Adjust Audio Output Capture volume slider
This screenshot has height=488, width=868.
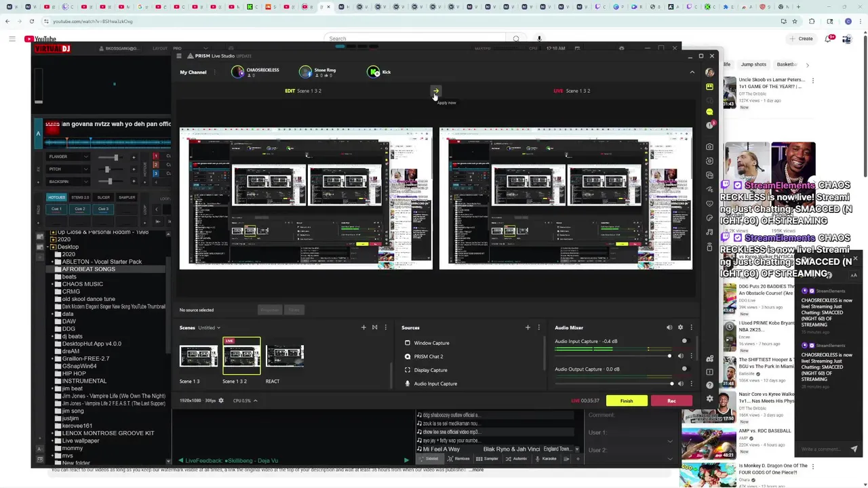coord(613,384)
